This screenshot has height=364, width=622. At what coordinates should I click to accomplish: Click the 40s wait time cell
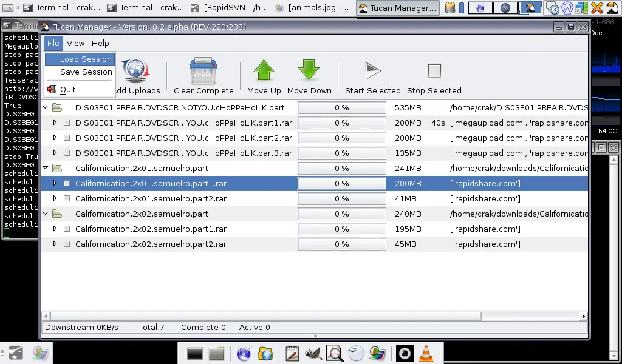[x=438, y=123]
